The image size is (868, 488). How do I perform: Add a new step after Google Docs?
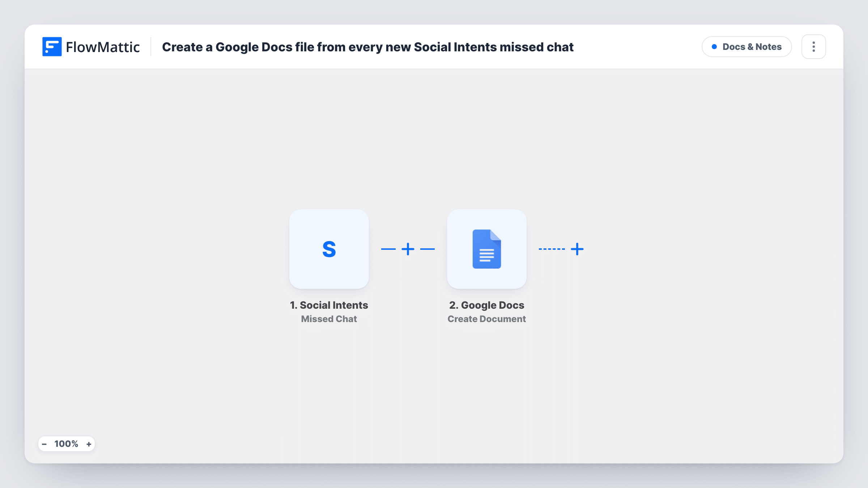(x=577, y=249)
